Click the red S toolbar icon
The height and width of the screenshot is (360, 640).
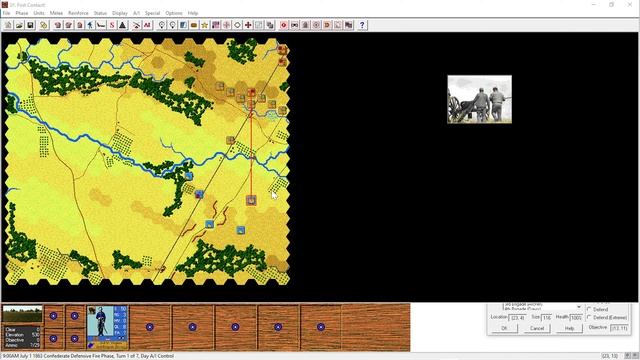(x=112, y=25)
